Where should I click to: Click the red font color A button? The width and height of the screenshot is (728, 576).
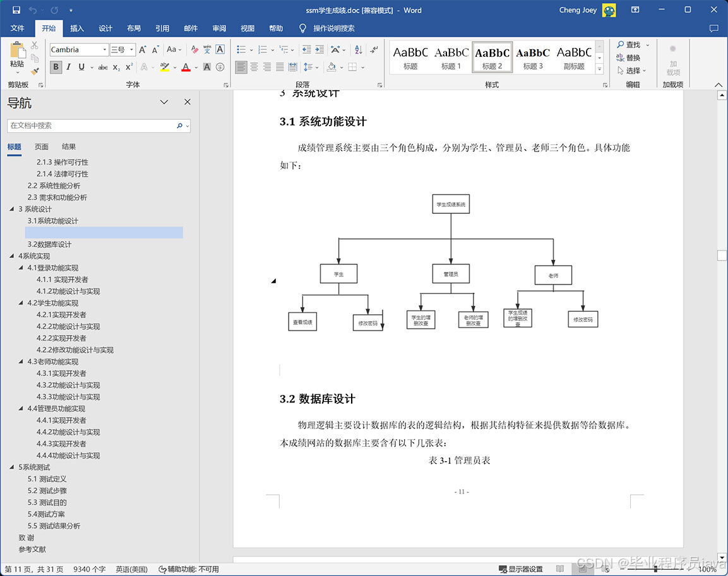point(186,68)
